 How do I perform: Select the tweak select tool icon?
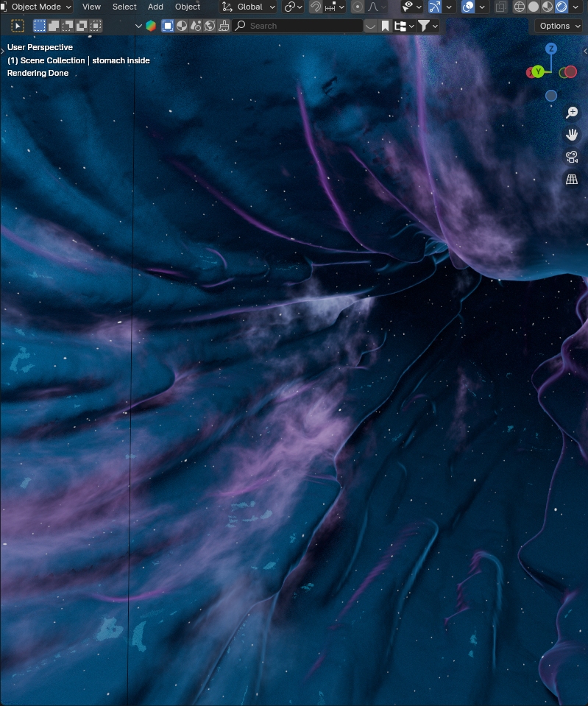tap(18, 26)
